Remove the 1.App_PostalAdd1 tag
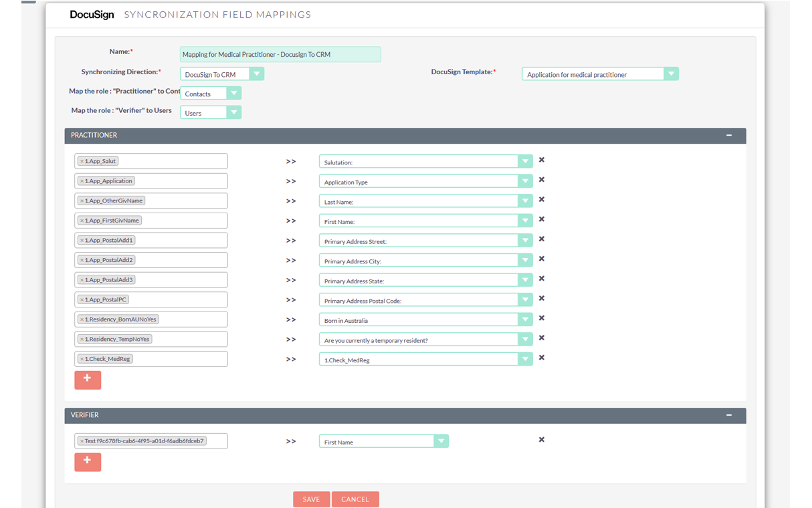The width and height of the screenshot is (812, 508). pyautogui.click(x=82, y=240)
